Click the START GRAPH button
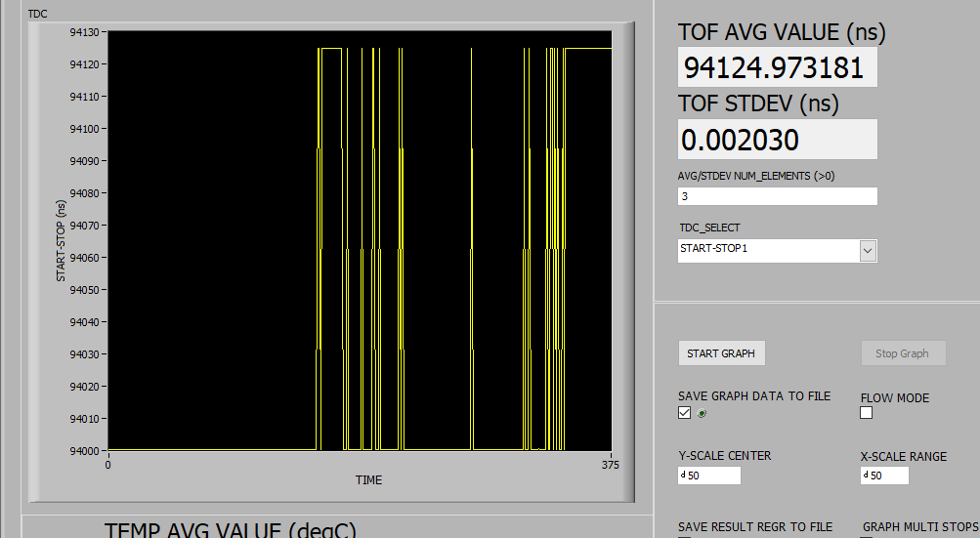Image resolution: width=980 pixels, height=538 pixels. point(721,353)
